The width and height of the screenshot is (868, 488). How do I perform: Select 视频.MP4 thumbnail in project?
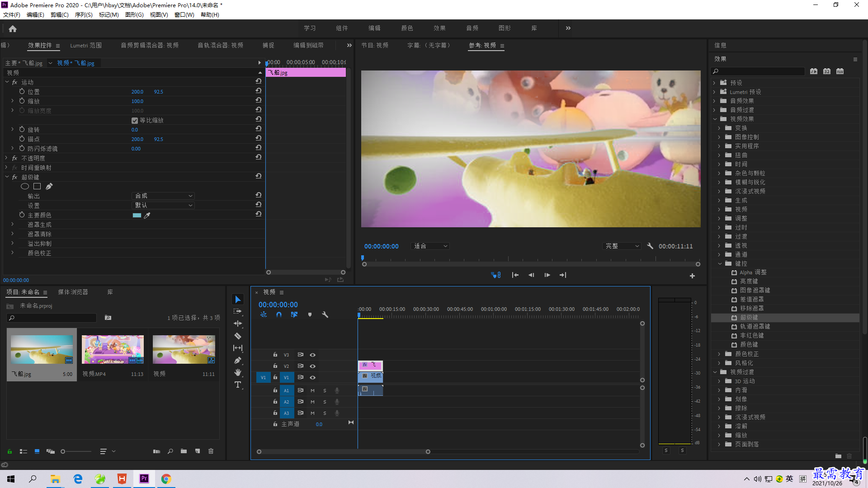113,349
